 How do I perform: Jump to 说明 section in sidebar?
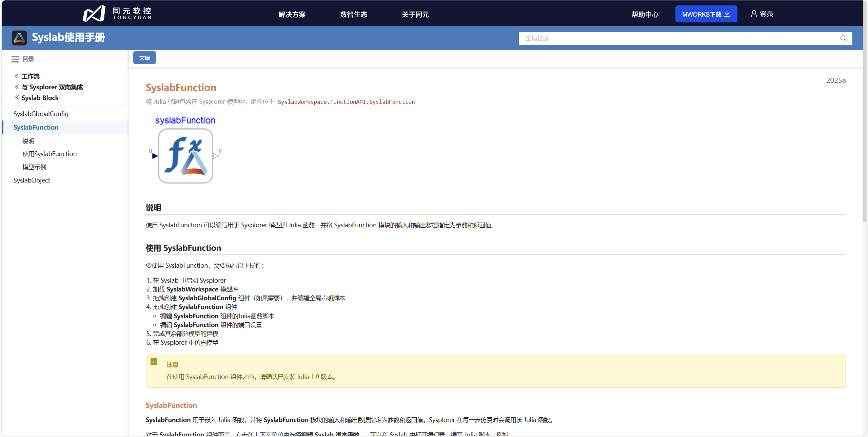pyautogui.click(x=28, y=141)
